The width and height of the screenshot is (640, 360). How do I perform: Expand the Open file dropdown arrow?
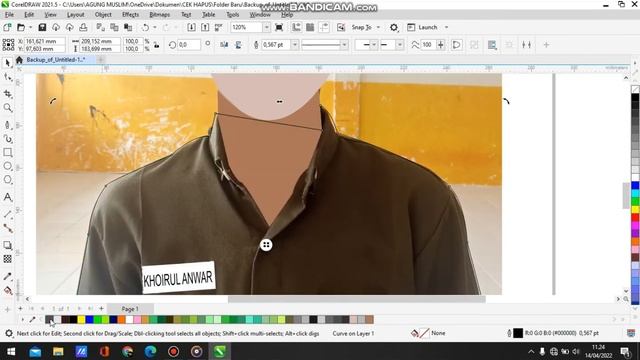[30, 27]
